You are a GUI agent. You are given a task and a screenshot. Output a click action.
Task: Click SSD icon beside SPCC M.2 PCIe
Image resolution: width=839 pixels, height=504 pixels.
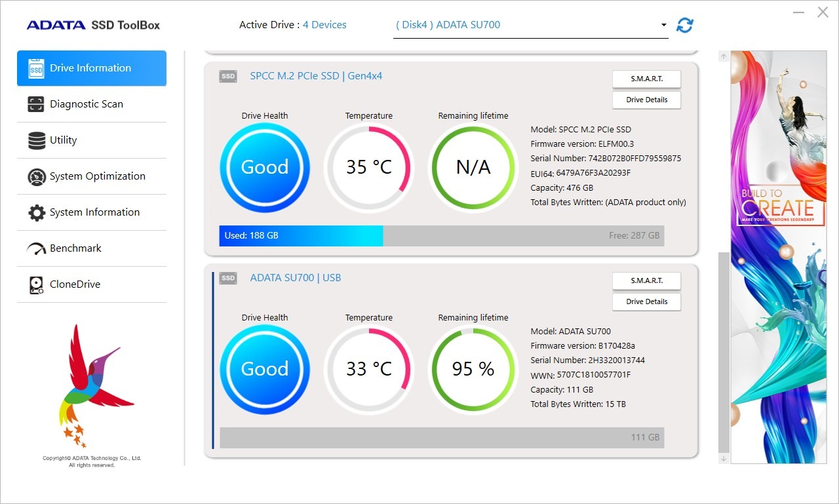[228, 76]
